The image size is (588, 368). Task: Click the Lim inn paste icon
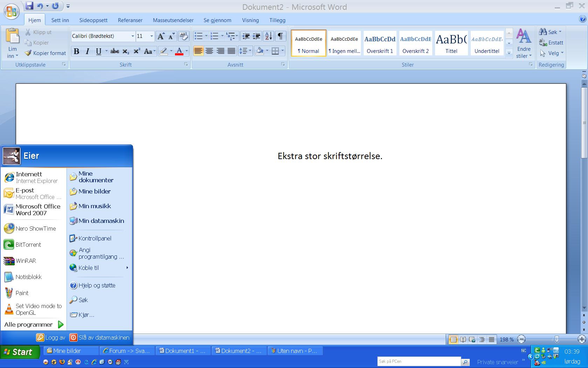(x=13, y=36)
